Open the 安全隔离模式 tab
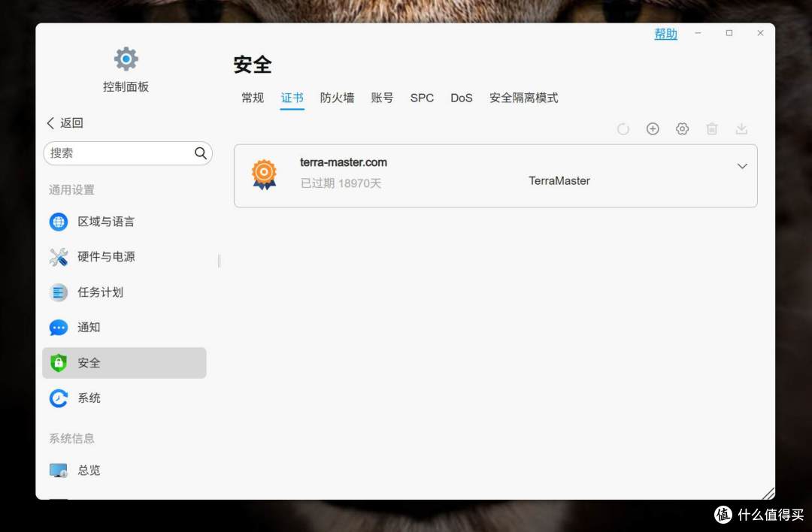This screenshot has height=532, width=812. (523, 98)
